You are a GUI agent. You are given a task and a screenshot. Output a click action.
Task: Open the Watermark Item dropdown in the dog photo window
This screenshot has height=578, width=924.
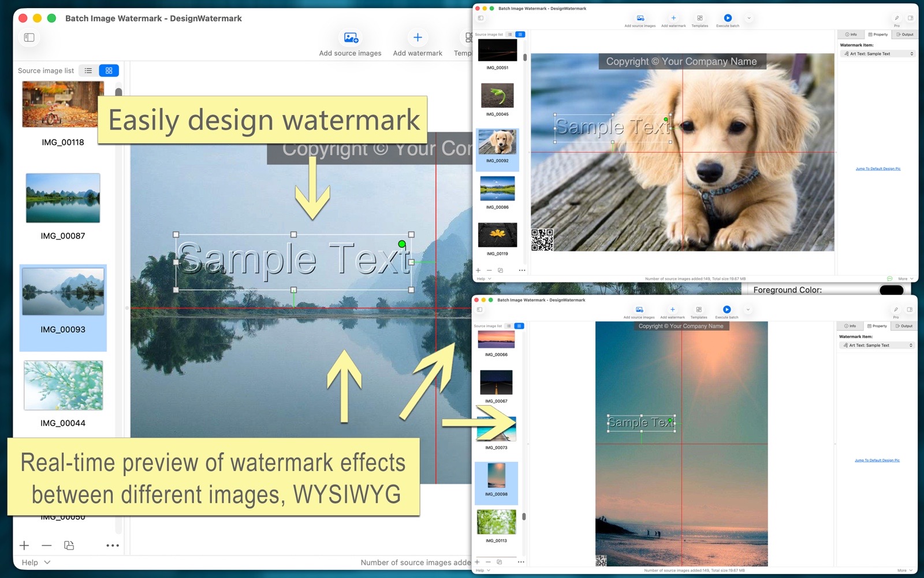coord(878,54)
